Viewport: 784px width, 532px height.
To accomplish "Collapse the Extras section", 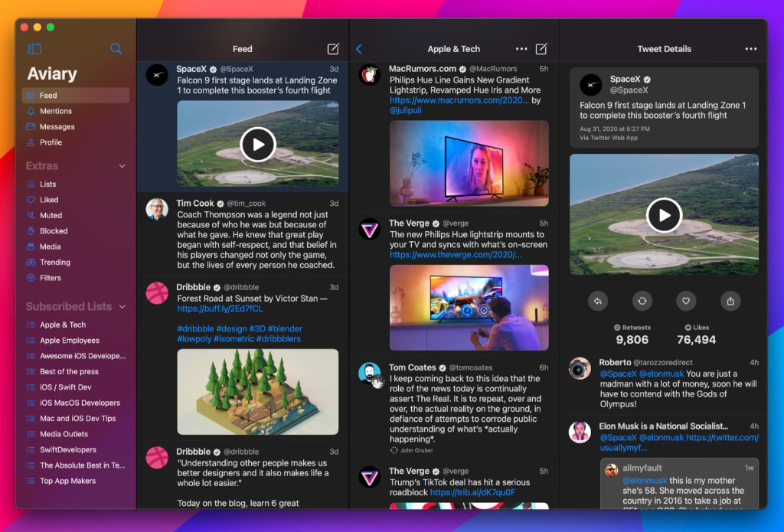I will (x=122, y=166).
